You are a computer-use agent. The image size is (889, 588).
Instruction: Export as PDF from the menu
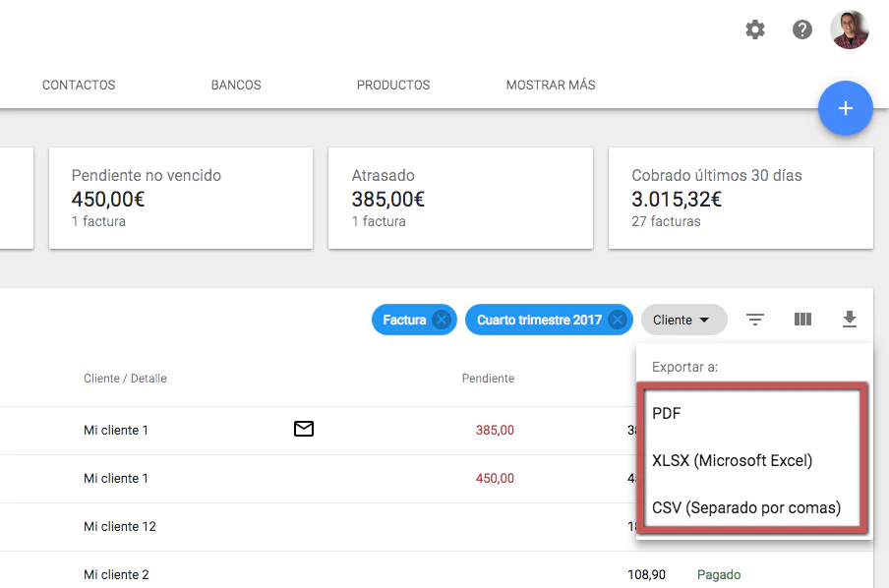coord(666,413)
